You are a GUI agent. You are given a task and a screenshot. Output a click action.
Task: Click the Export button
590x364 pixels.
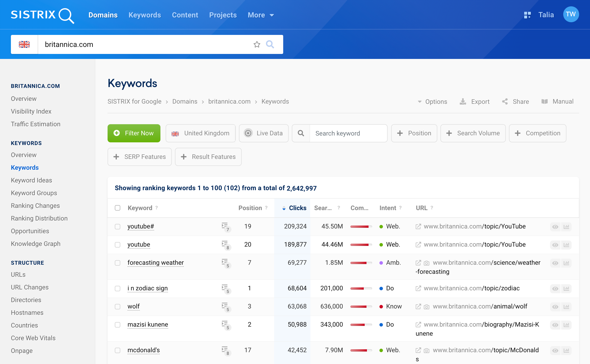click(x=474, y=102)
